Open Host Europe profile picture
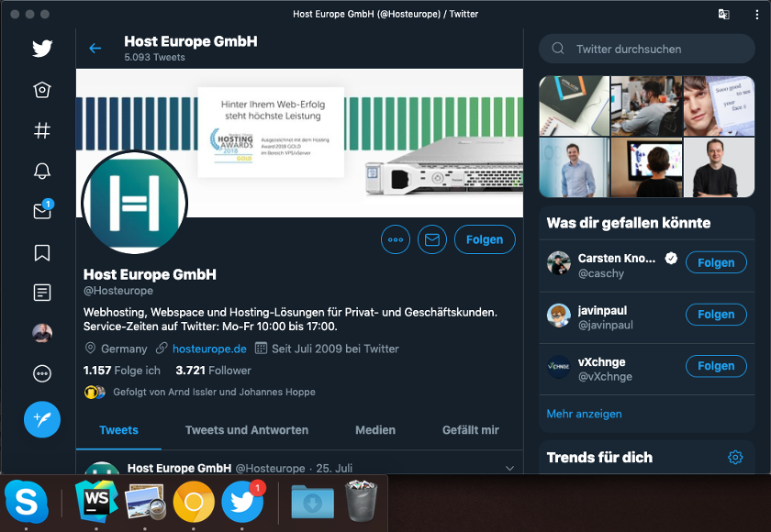Screen dimensions: 771x532 pyautogui.click(x=134, y=203)
